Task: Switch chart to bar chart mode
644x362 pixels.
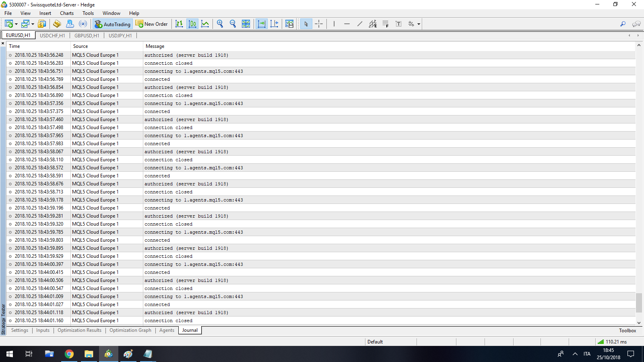Action: click(180, 24)
